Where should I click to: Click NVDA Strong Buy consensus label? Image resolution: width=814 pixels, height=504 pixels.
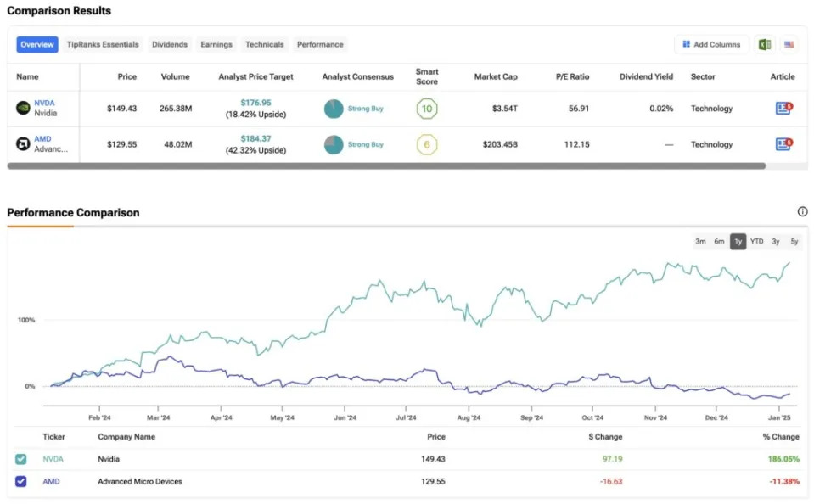366,109
